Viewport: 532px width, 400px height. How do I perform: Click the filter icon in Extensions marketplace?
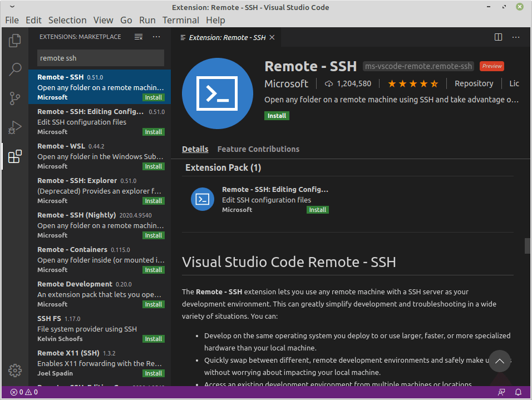point(138,37)
